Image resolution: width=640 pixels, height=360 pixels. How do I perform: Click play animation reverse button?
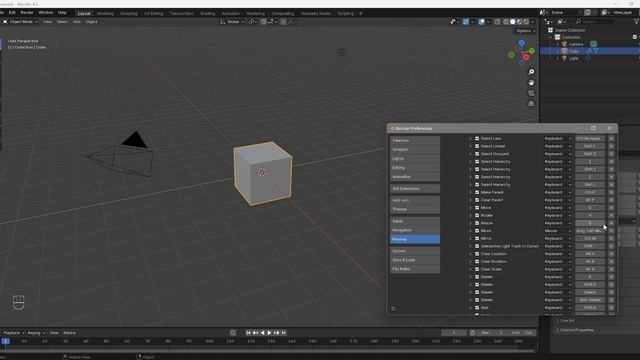coord(262,333)
